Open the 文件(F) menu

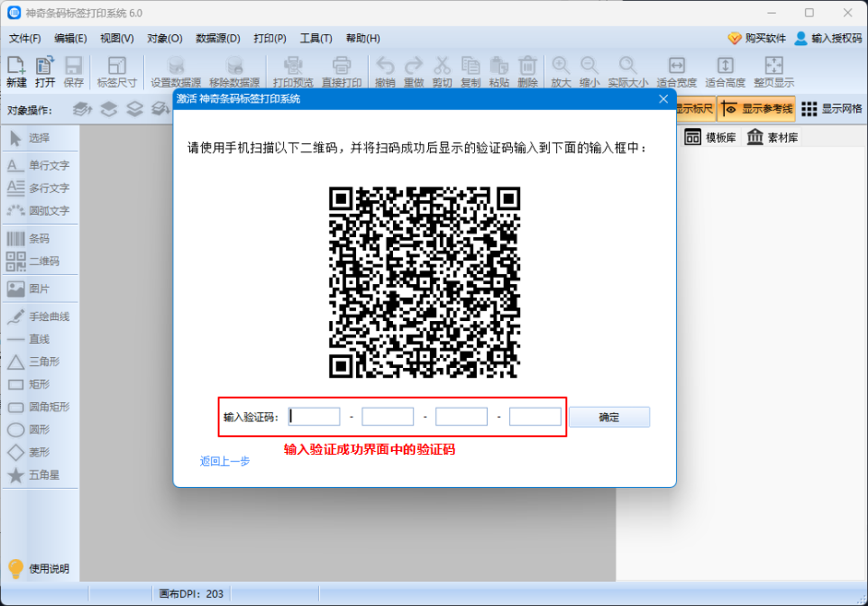[x=25, y=38]
